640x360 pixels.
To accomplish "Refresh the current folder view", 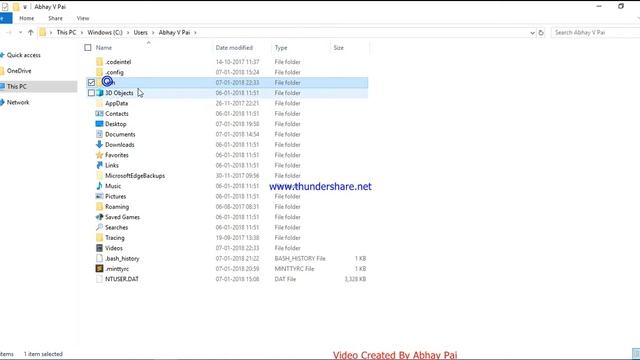I will (x=541, y=33).
